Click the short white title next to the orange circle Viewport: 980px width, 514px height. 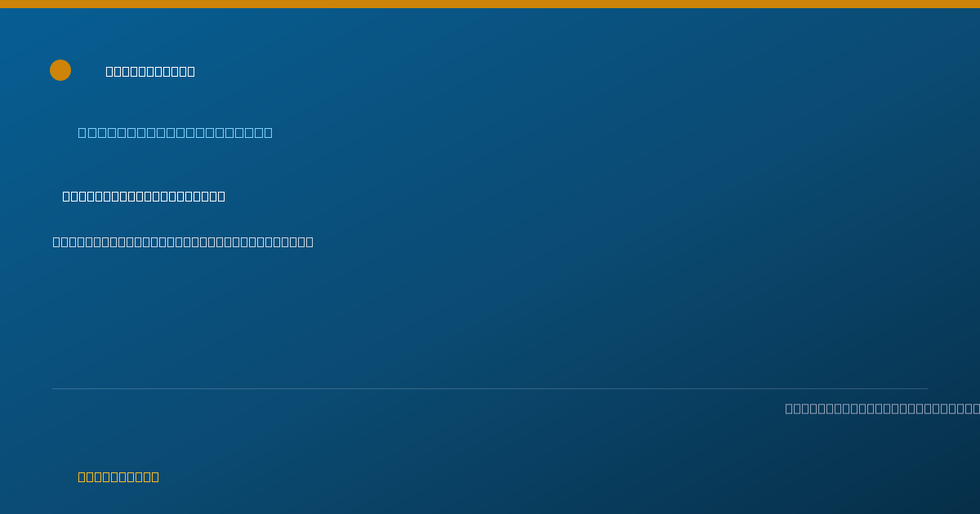click(x=150, y=71)
